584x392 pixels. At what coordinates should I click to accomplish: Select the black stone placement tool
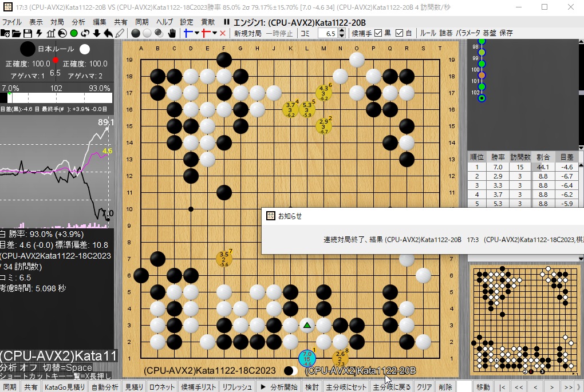tap(136, 34)
